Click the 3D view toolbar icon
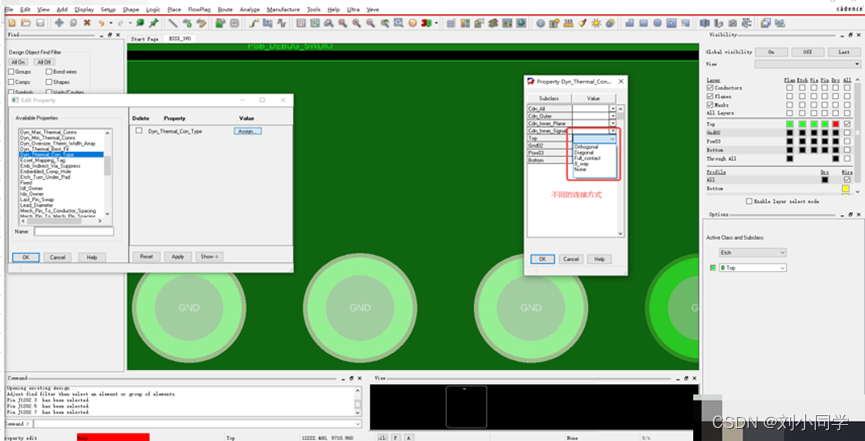Image resolution: width=865 pixels, height=441 pixels. (426, 23)
